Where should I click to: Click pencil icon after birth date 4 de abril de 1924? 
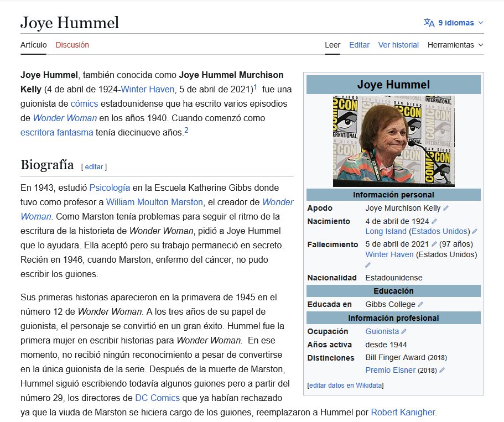pos(434,221)
